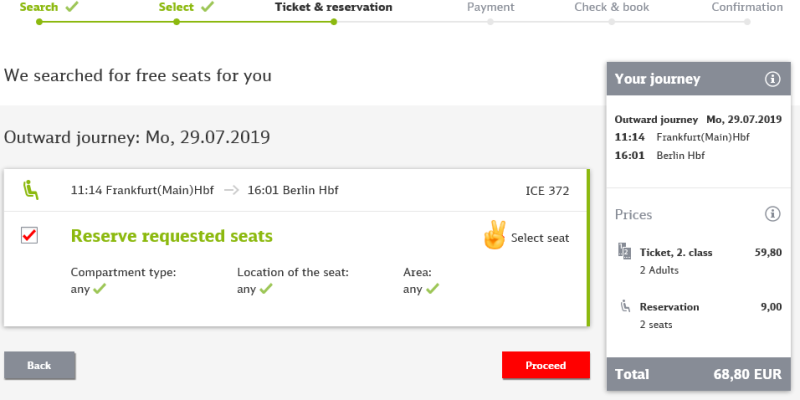Viewport: 800px width, 400px height.
Task: Click the Area any checkmark
Action: coord(433,289)
